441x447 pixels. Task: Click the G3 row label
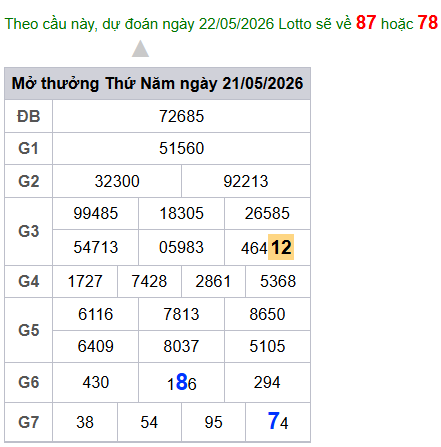click(x=29, y=231)
